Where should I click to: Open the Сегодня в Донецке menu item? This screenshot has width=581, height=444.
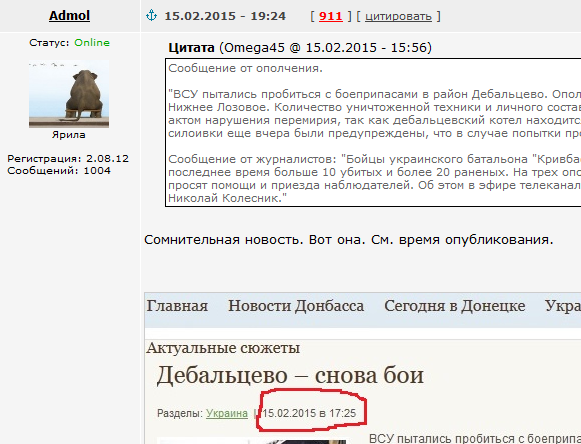[x=454, y=306]
